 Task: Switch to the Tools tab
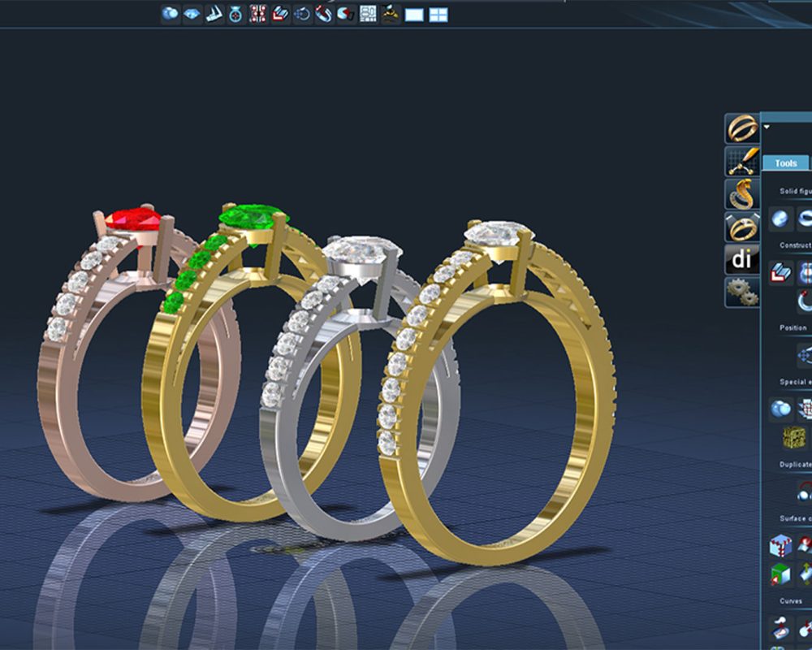click(784, 163)
